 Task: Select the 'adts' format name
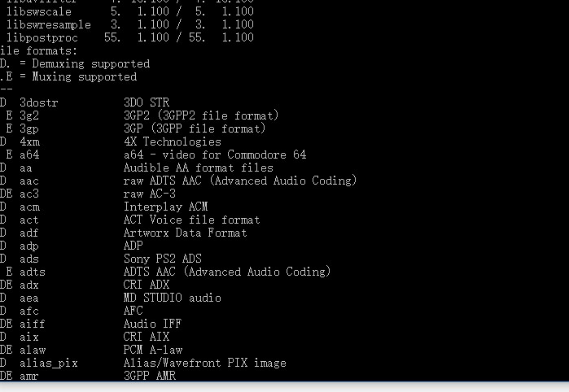33,272
